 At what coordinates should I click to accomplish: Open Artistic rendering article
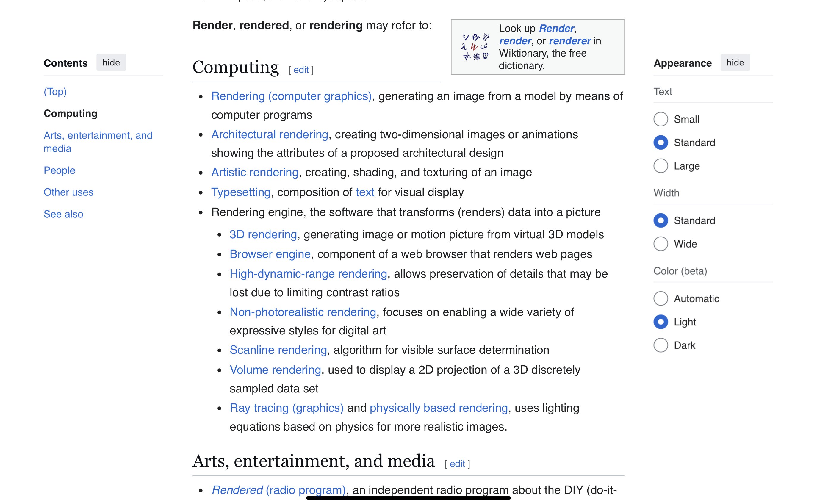coord(255,172)
